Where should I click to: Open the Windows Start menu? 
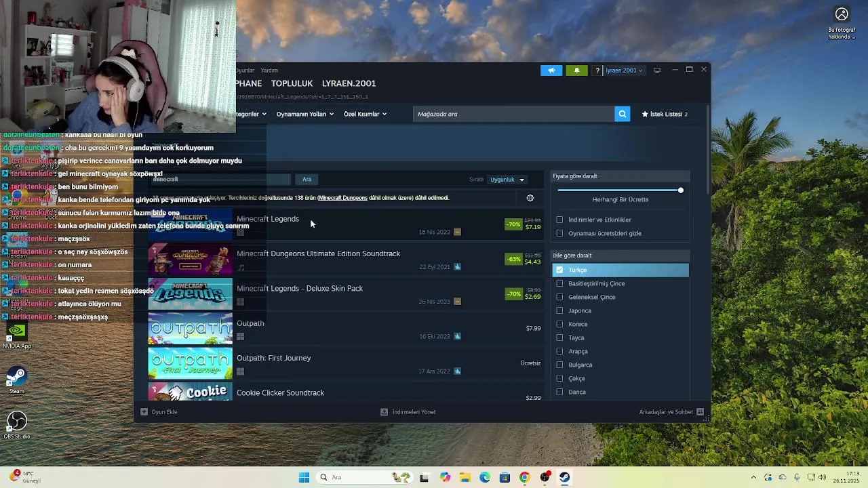tap(304, 477)
